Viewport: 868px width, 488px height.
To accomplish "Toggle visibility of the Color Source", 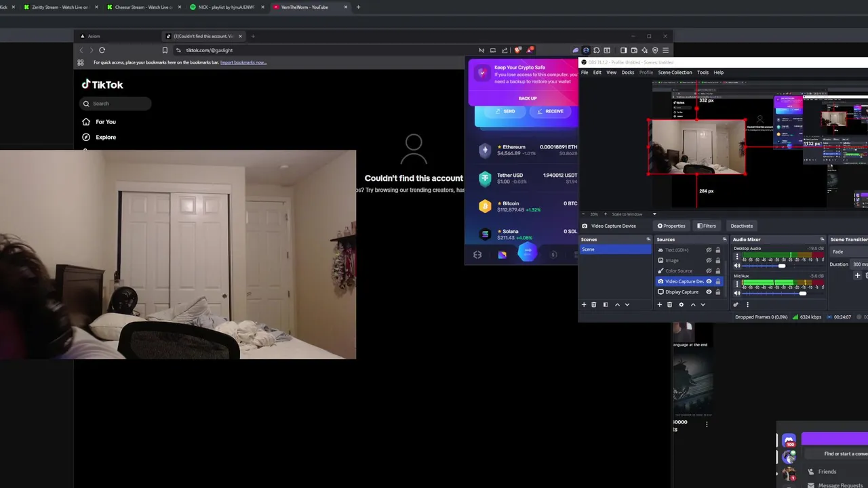I will pos(709,270).
